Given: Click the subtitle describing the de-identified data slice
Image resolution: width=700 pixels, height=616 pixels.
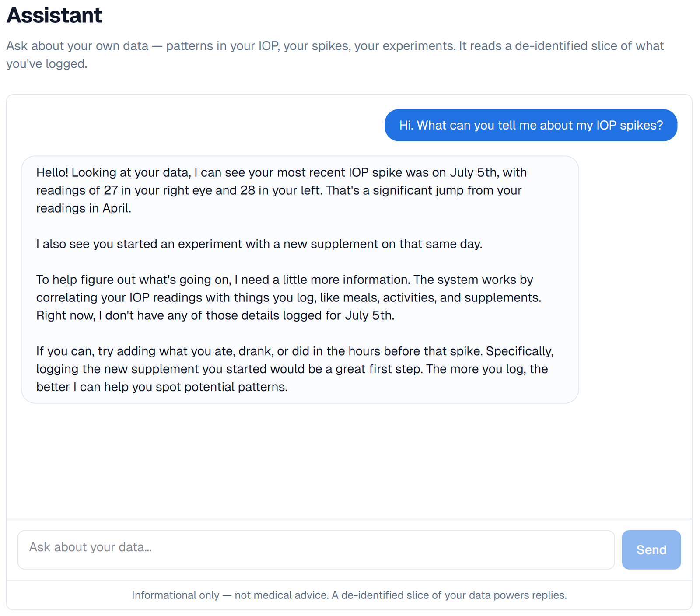Looking at the screenshot, I should 335,55.
